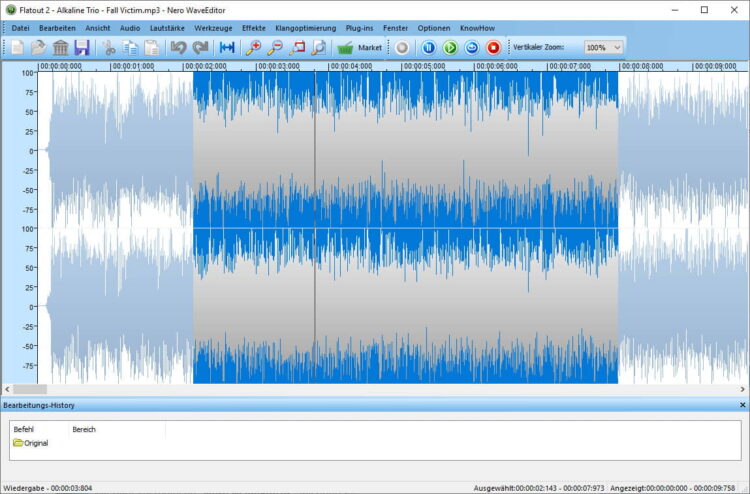The width and height of the screenshot is (750, 494).
Task: Click the Market label in the toolbar
Action: 370,48
